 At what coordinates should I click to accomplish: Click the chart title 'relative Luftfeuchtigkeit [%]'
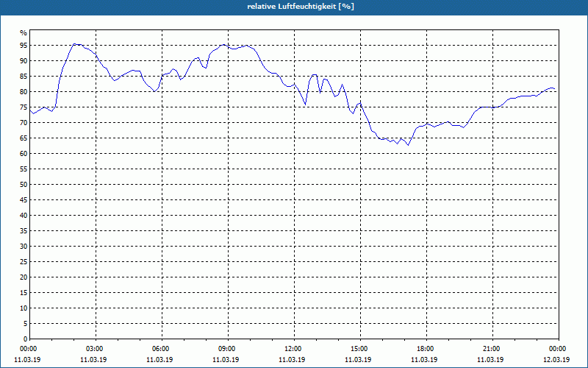(x=301, y=7)
